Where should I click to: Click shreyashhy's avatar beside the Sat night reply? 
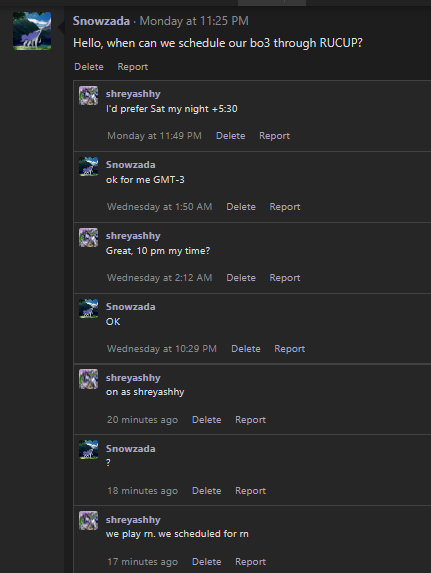(88, 96)
